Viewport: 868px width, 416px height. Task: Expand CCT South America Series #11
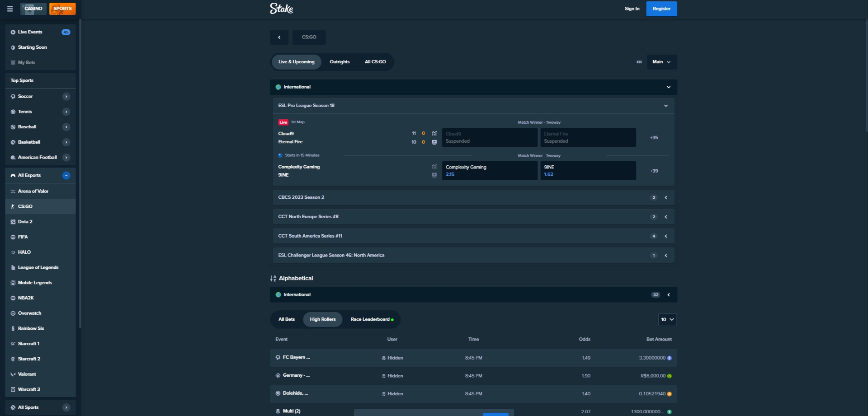point(666,236)
